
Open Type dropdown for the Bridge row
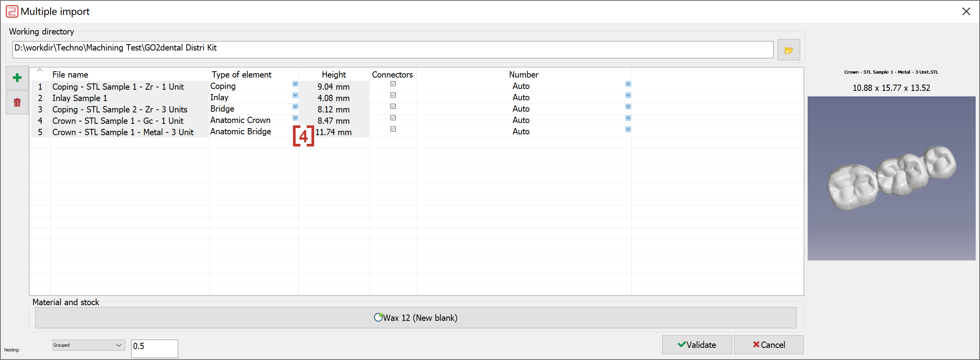(x=295, y=107)
